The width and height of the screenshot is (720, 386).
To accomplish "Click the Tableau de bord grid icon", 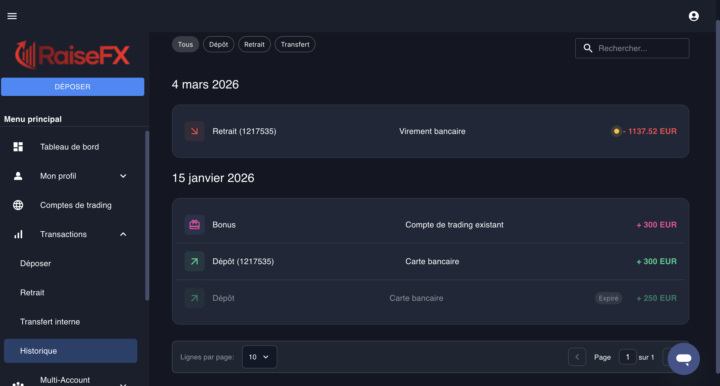I will (18, 147).
